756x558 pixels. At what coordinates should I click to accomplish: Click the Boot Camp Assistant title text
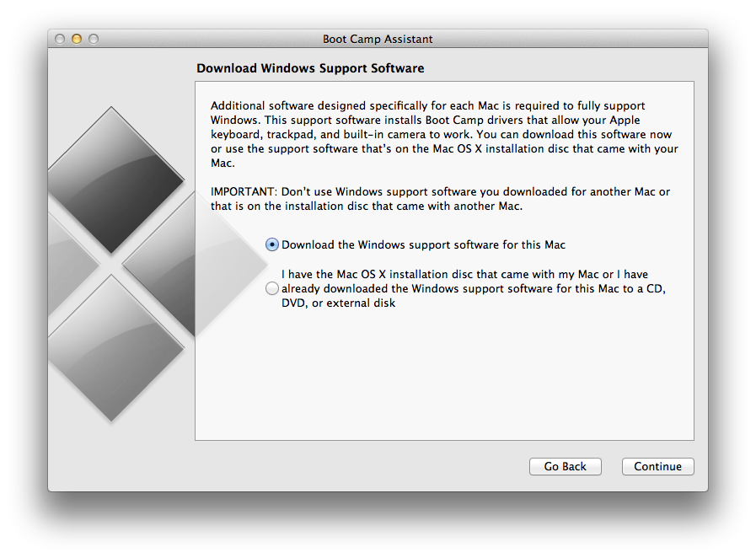point(378,39)
